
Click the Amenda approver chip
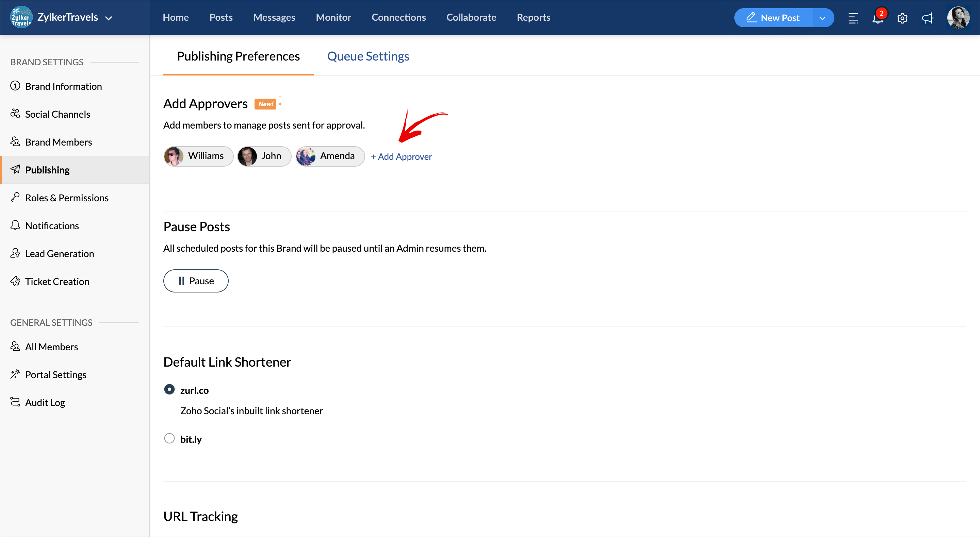(x=330, y=156)
